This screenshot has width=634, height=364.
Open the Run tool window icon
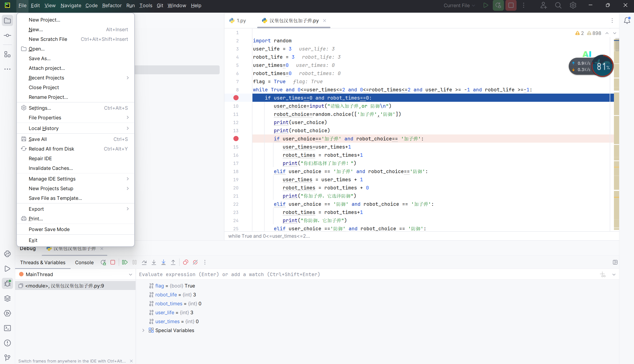pos(7,268)
